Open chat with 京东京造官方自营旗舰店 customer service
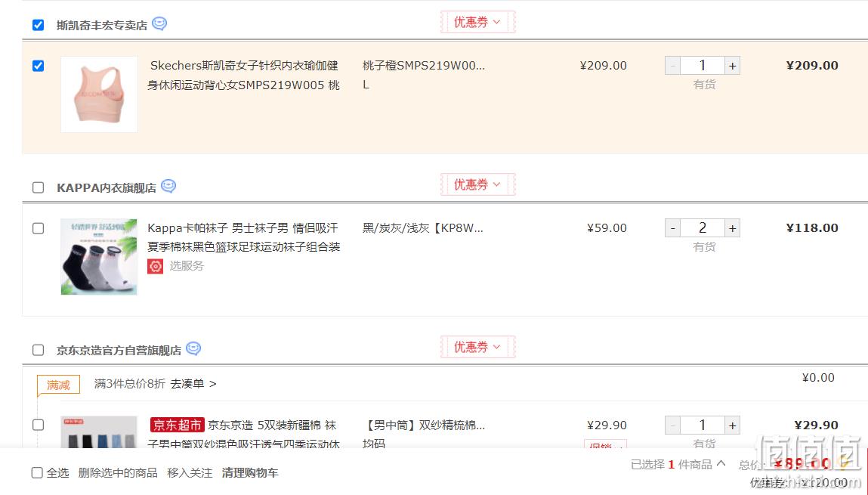The width and height of the screenshot is (868, 495). pyautogui.click(x=193, y=349)
